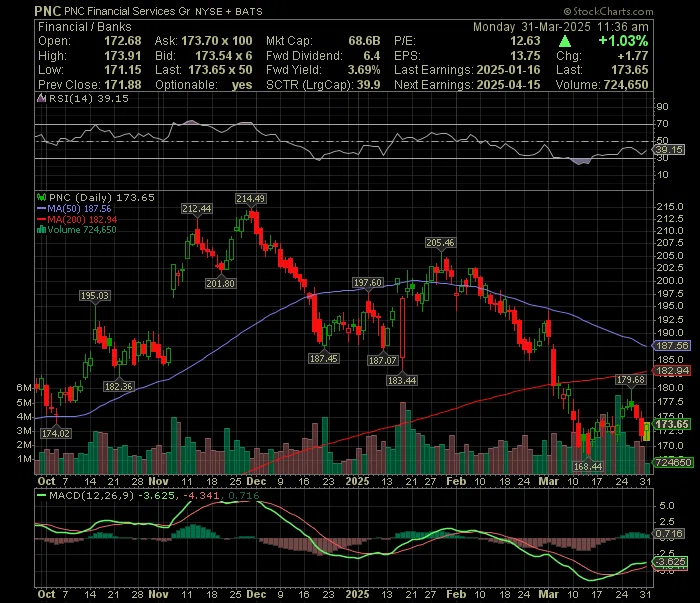Click the 174.02 low price annotation

click(56, 433)
